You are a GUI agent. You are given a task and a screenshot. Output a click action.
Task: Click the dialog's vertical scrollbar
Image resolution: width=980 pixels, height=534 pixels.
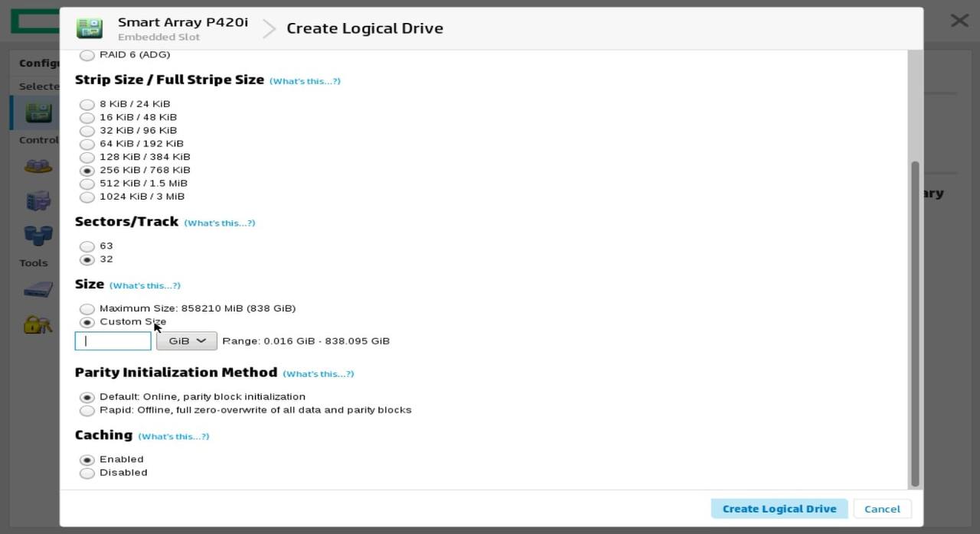tap(914, 321)
